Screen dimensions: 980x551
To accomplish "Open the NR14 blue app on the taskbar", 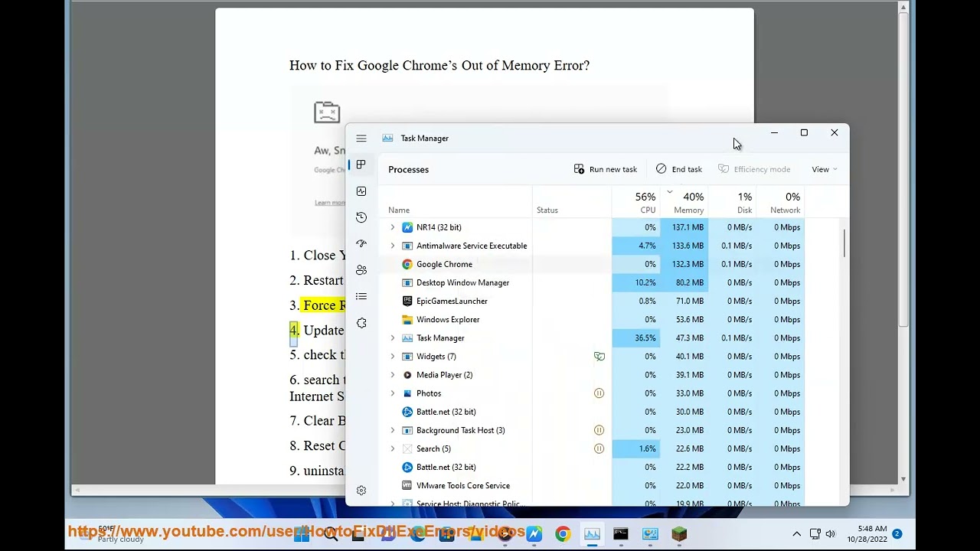I will [x=534, y=534].
